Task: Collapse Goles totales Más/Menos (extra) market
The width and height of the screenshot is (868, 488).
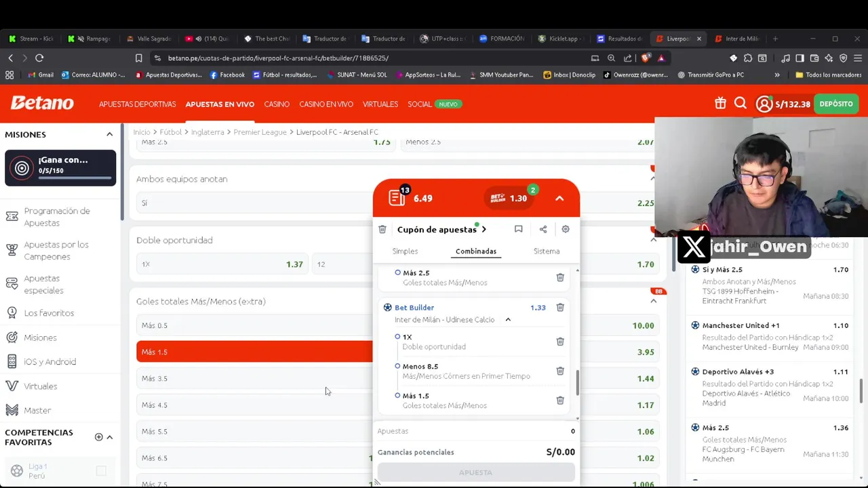Action: tap(654, 301)
